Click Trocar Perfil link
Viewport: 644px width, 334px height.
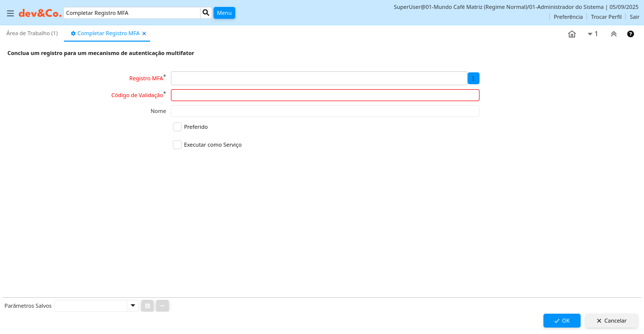tap(606, 17)
